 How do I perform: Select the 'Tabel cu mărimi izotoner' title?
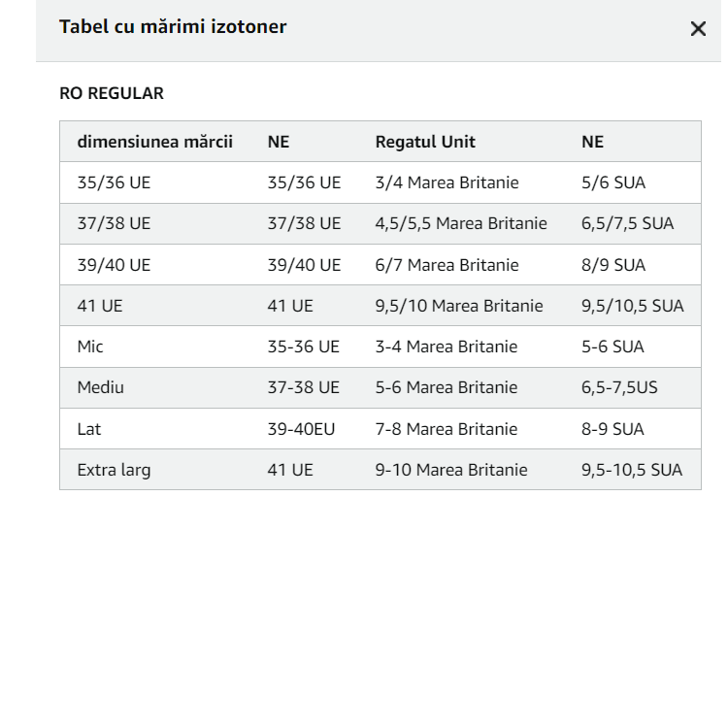click(x=173, y=26)
